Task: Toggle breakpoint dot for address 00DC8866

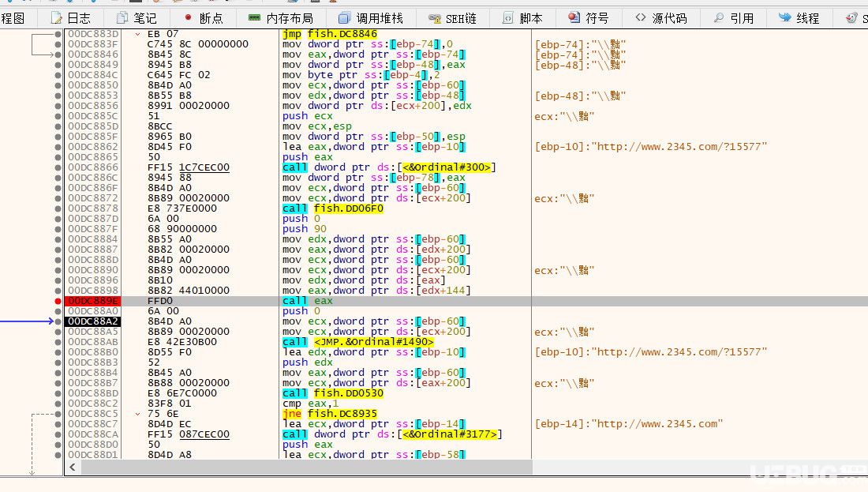Action: click(x=58, y=167)
